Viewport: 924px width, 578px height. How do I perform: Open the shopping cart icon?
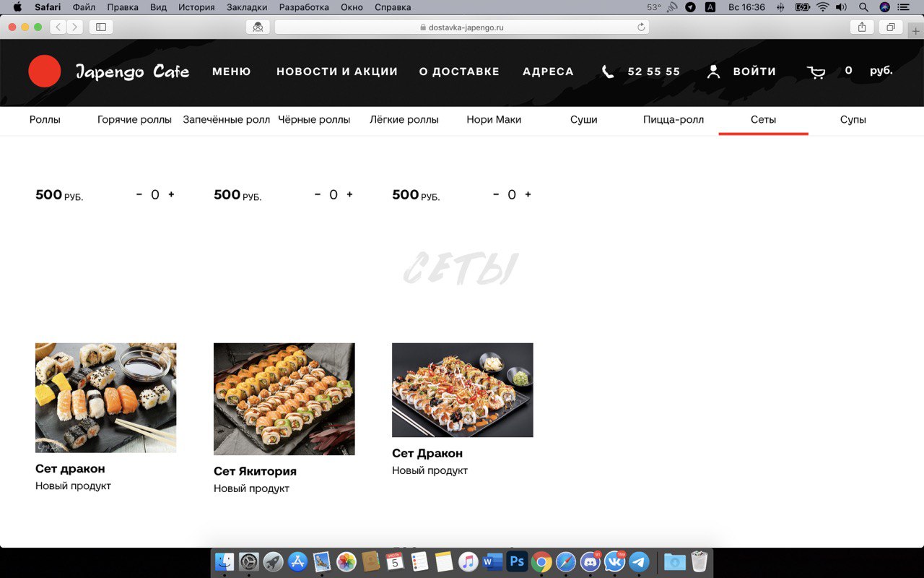click(x=816, y=72)
